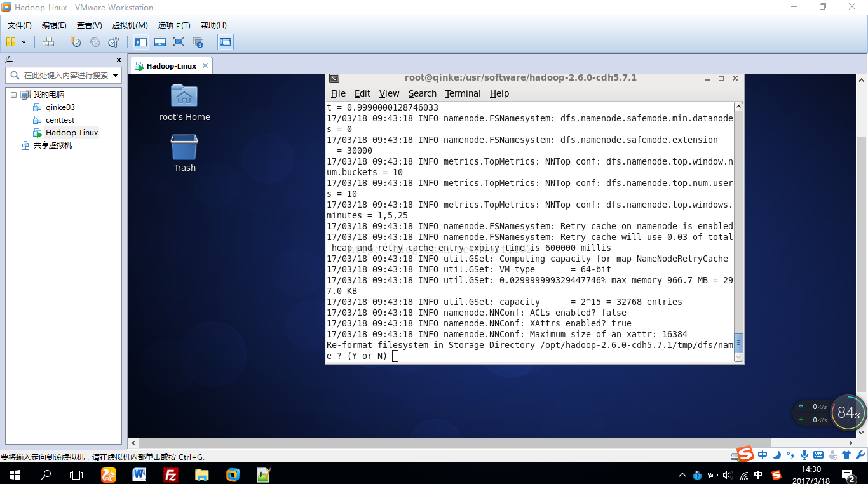This screenshot has width=868, height=484.
Task: Click the 84% memory accelerator ball
Action: (x=848, y=413)
